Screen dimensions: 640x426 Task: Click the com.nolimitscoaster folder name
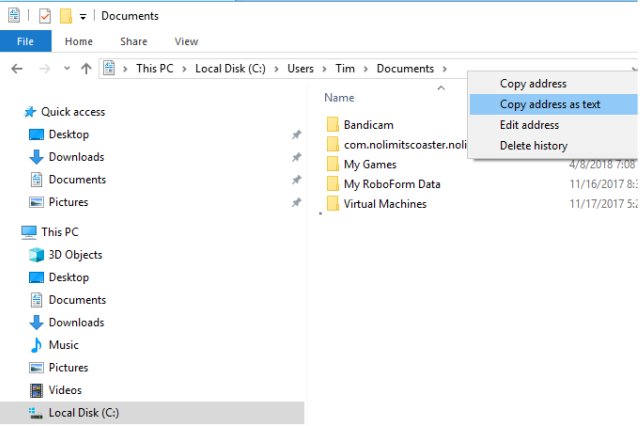(405, 144)
